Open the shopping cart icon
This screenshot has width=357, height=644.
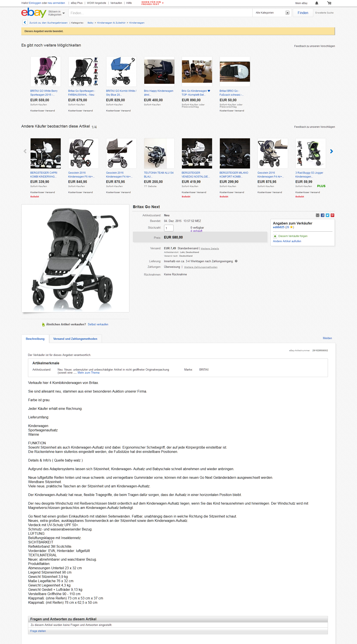329,3
